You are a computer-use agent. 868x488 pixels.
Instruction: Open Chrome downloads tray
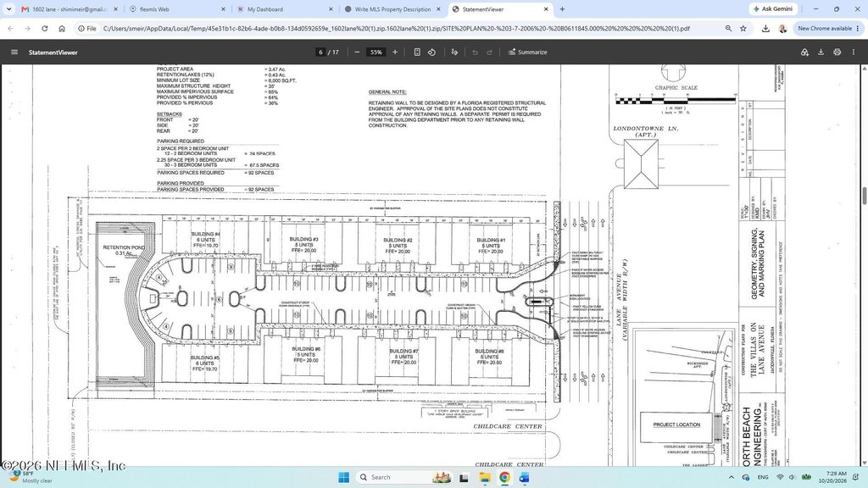pyautogui.click(x=765, y=28)
